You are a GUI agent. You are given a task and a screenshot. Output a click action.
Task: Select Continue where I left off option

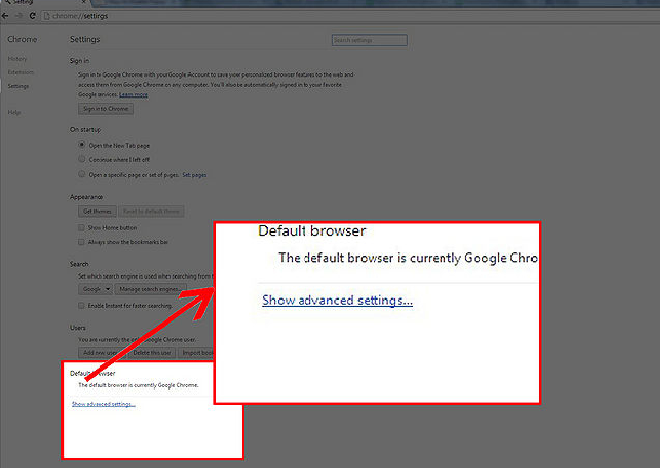(82, 159)
